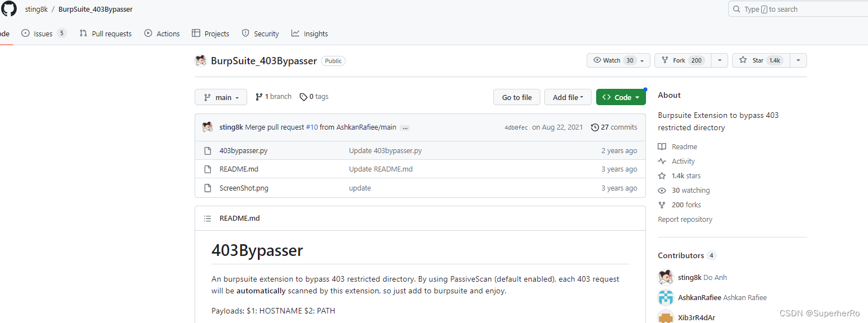868x323 pixels.
Task: View 1.4k stars link
Action: (680, 175)
